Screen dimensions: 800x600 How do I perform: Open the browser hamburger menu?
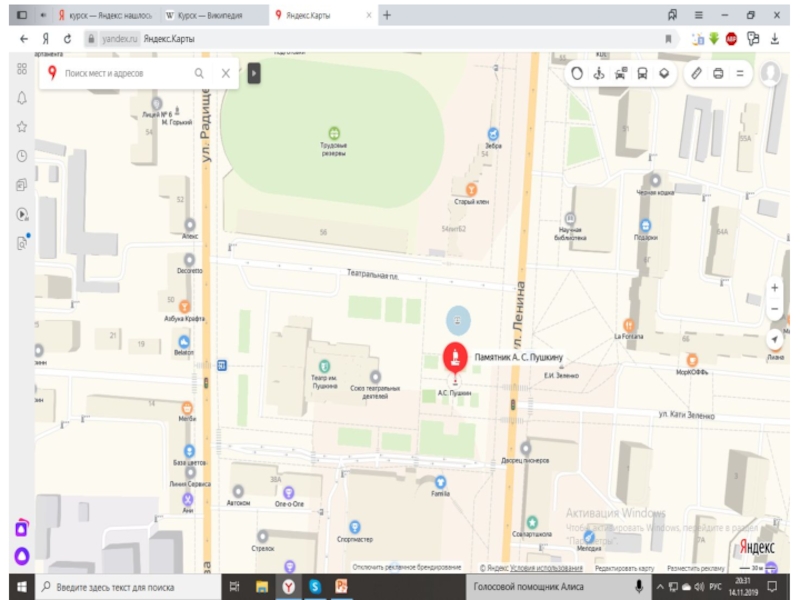(x=698, y=15)
